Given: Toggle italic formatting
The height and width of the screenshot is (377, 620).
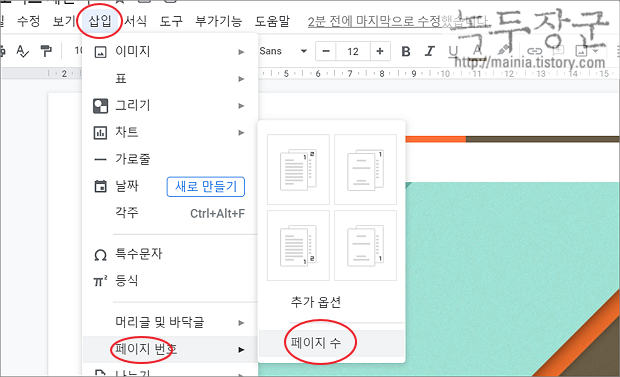Looking at the screenshot, I should [x=429, y=51].
